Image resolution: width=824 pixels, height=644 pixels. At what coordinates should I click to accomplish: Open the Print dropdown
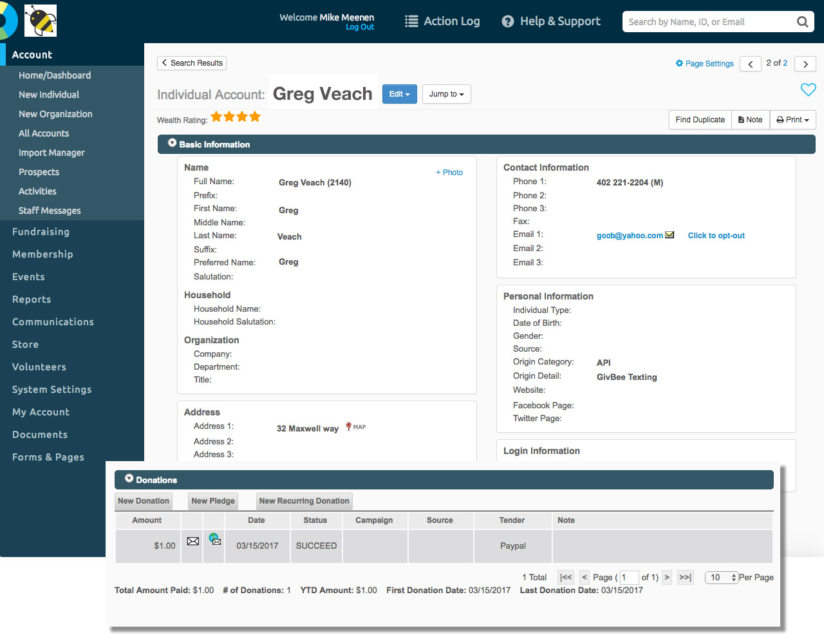click(793, 120)
